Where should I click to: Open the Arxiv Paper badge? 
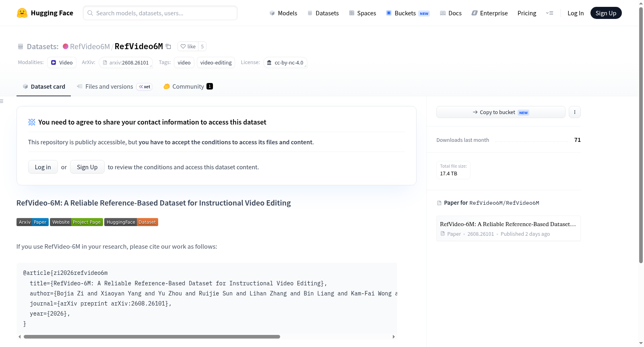coord(33,222)
